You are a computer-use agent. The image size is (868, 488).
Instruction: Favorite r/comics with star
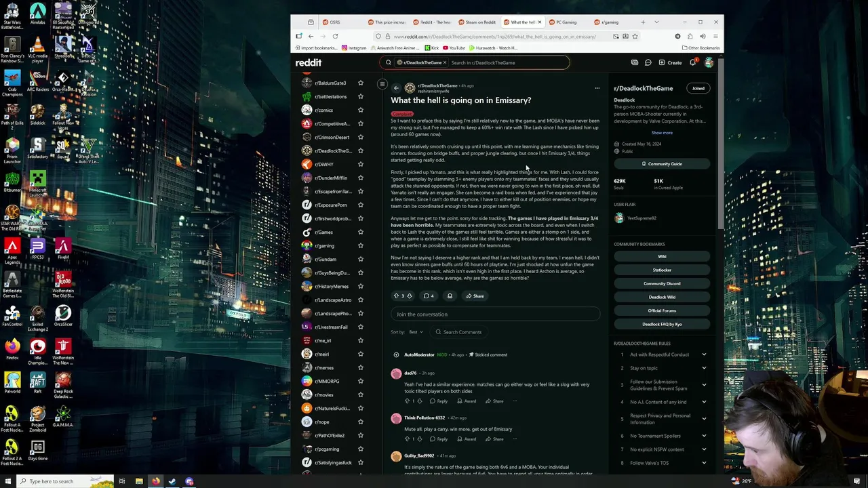[x=361, y=110]
